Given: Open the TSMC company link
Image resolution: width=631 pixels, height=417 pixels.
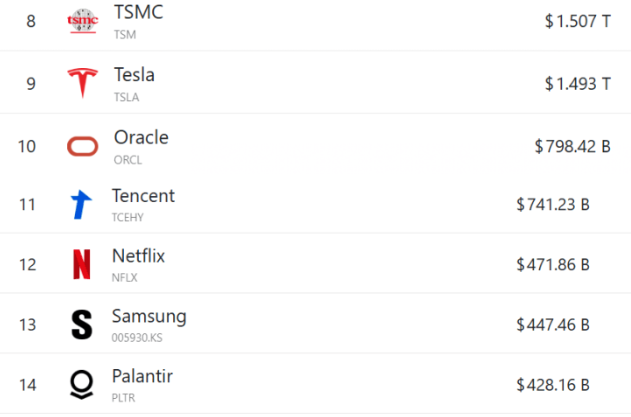Looking at the screenshot, I should point(139,13).
